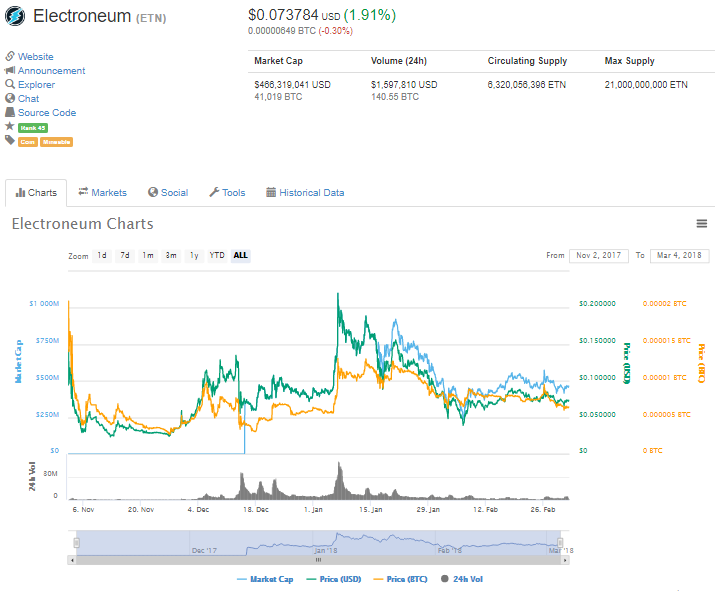Viewport: 720px width, 591px height.
Task: Set chart zoom to 1m
Action: click(148, 255)
